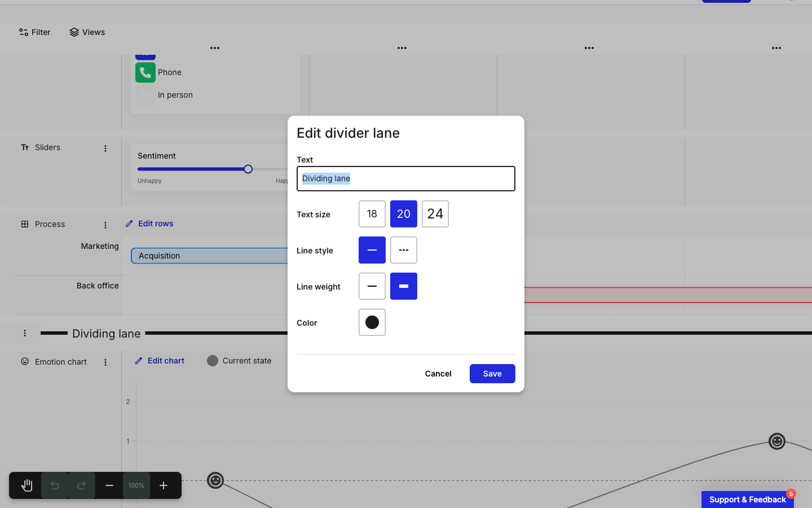Open the divider color picker
The height and width of the screenshot is (508, 812).
point(372,322)
